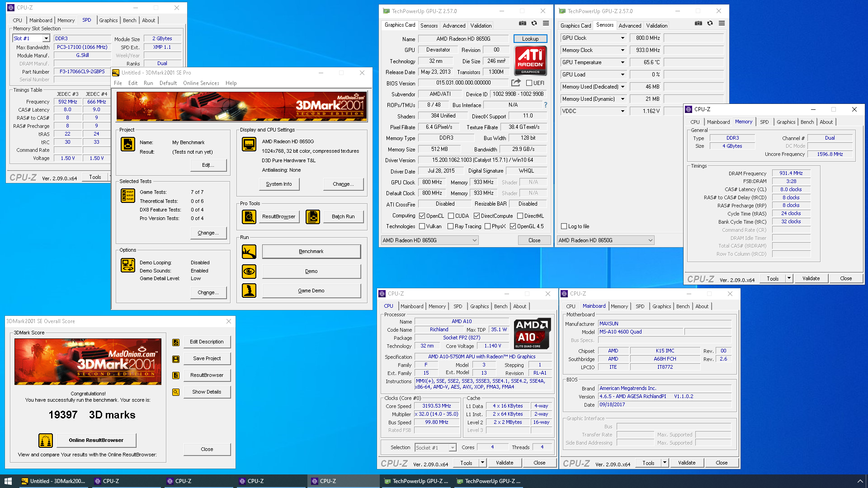Click the Options icon in 3DMark2001

128,265
